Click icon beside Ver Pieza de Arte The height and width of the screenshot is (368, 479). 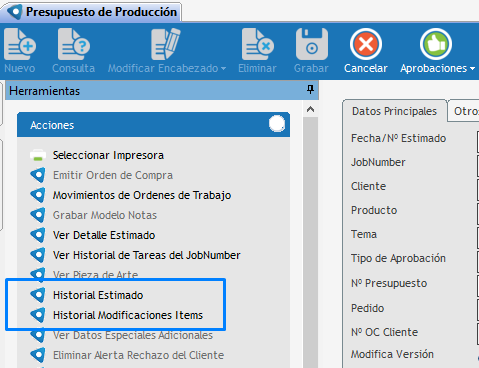pos(38,274)
